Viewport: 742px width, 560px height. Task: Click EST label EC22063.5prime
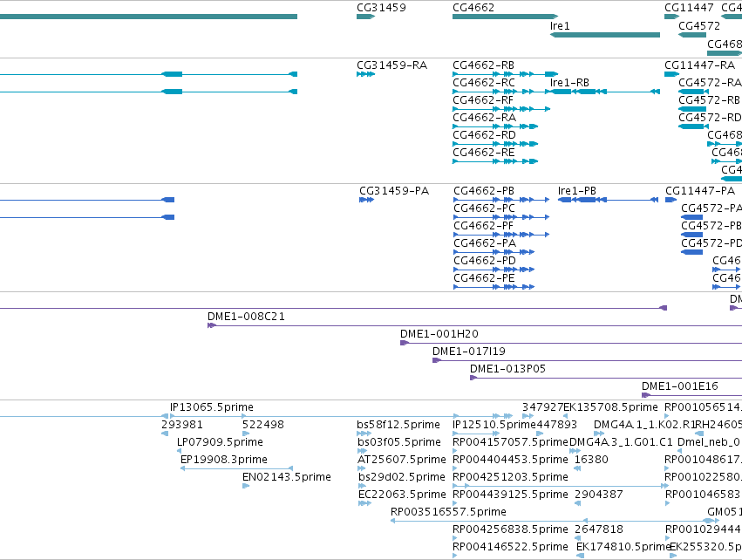pos(402,495)
